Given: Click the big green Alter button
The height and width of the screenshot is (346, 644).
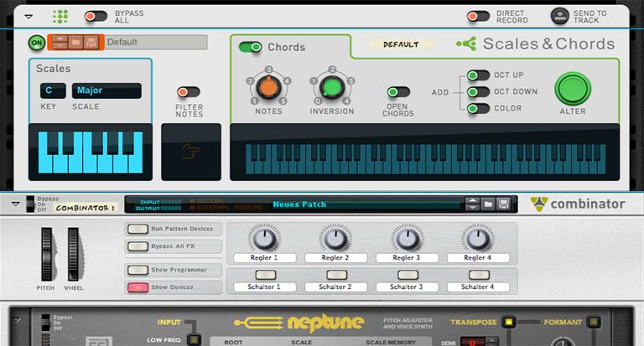Looking at the screenshot, I should coord(573,89).
